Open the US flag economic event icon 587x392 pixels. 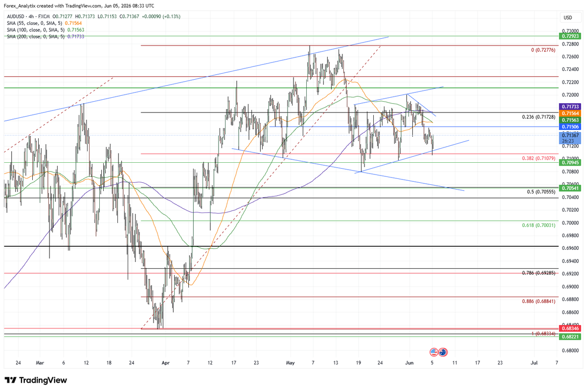point(433,352)
